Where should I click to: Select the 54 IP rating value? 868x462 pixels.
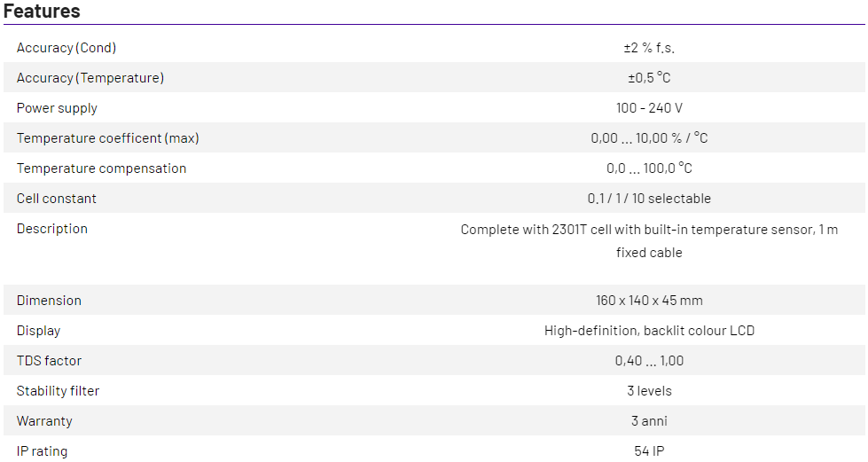coord(649,451)
